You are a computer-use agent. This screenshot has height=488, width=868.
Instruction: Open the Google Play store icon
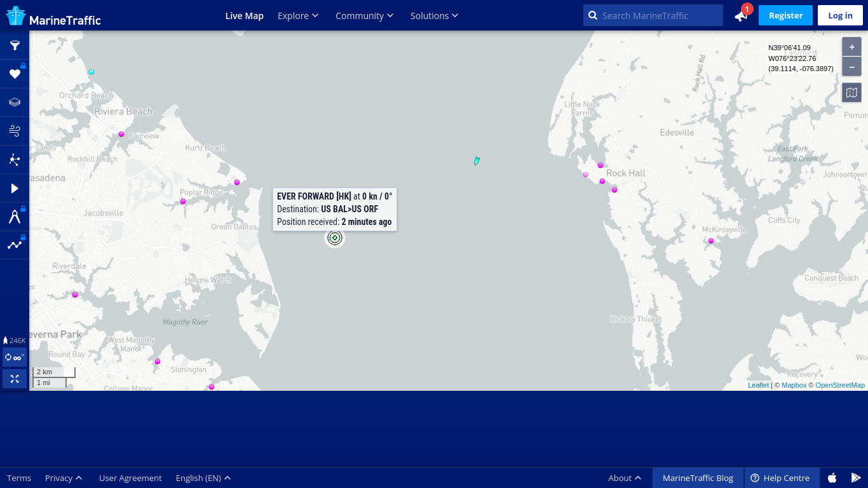(x=856, y=478)
